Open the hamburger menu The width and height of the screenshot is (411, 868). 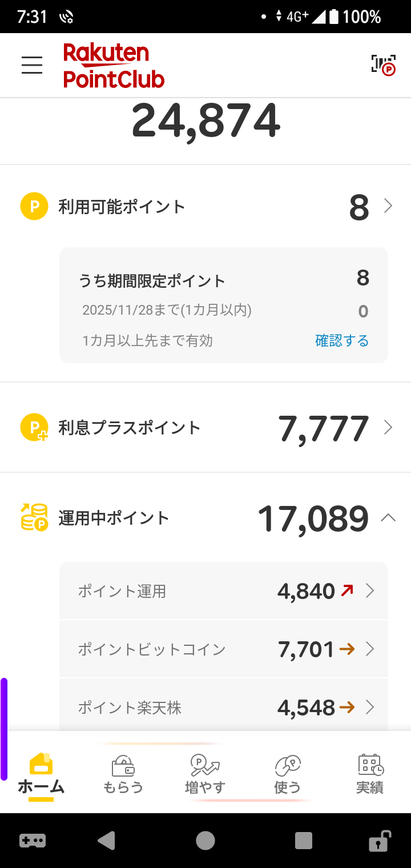tap(32, 65)
